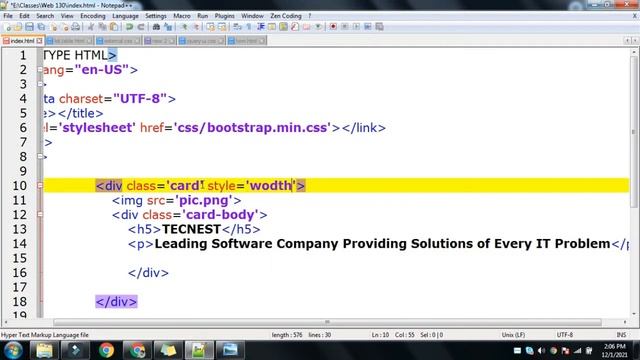
Task: Click 'UTF-8' encoding in the status bar
Action: tap(565, 335)
